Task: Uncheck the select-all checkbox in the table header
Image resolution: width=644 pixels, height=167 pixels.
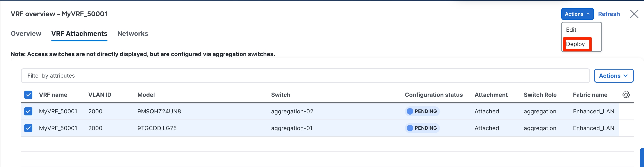Action: [x=28, y=95]
